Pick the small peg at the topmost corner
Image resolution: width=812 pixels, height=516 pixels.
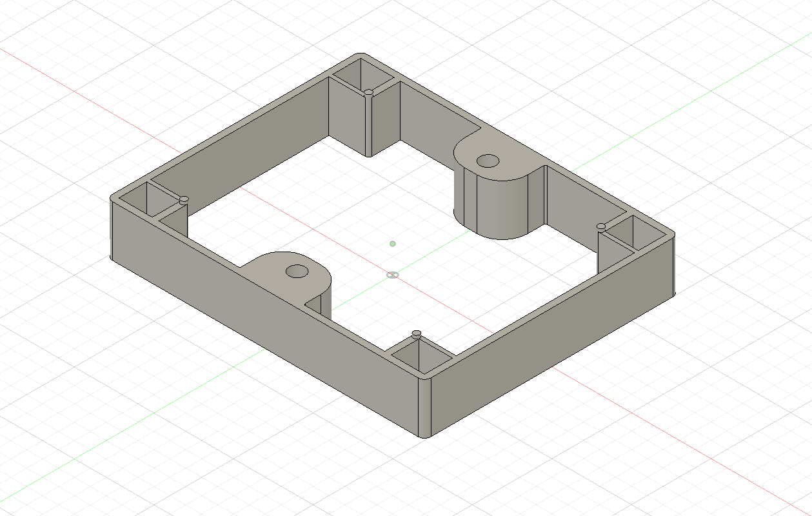[368, 92]
